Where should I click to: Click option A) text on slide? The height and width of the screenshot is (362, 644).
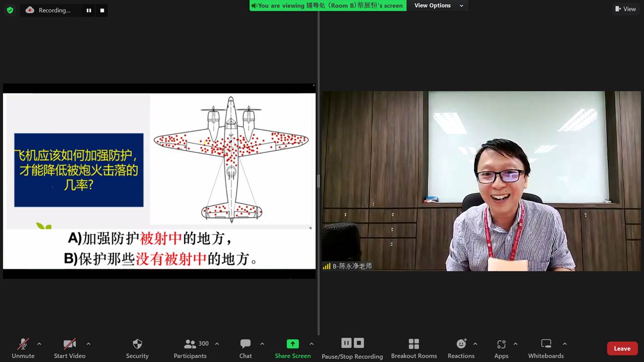150,238
